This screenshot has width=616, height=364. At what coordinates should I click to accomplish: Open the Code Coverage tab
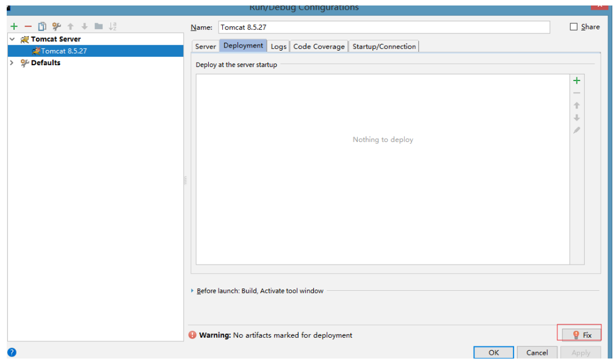(x=319, y=46)
